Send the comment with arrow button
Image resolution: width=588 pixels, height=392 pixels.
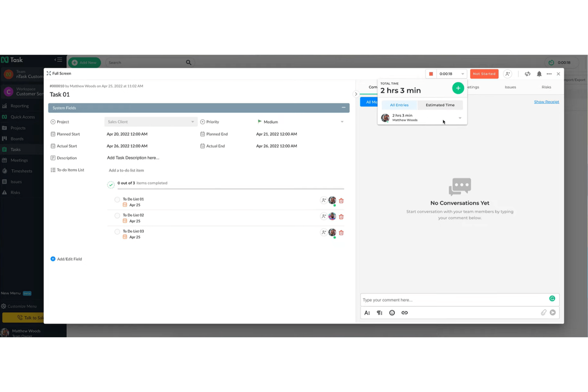[553, 313]
